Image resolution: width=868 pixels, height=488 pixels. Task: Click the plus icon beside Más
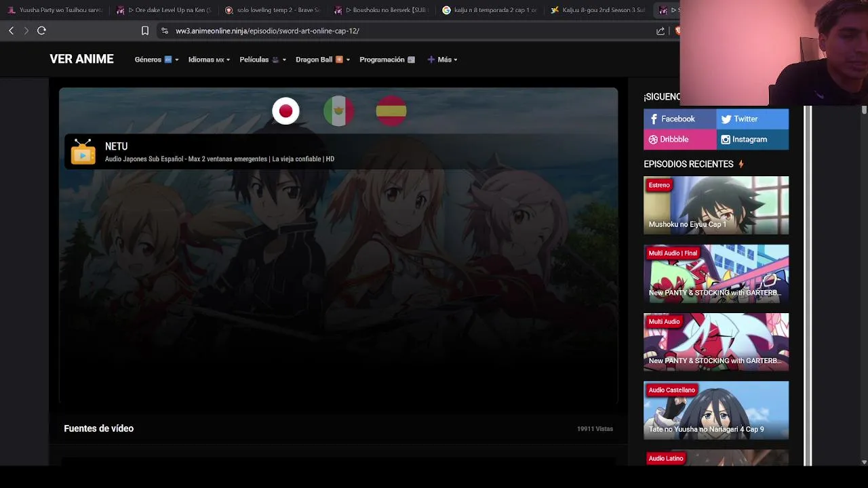431,60
